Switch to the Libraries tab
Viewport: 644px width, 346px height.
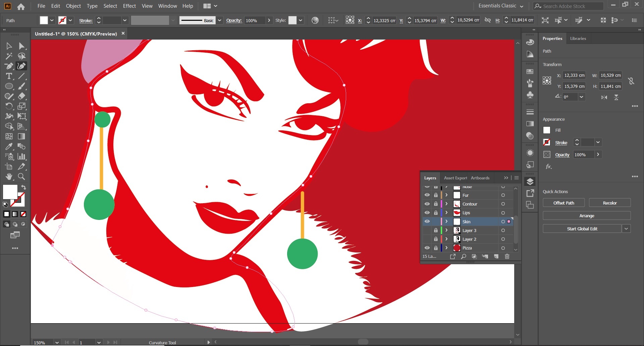click(x=578, y=39)
